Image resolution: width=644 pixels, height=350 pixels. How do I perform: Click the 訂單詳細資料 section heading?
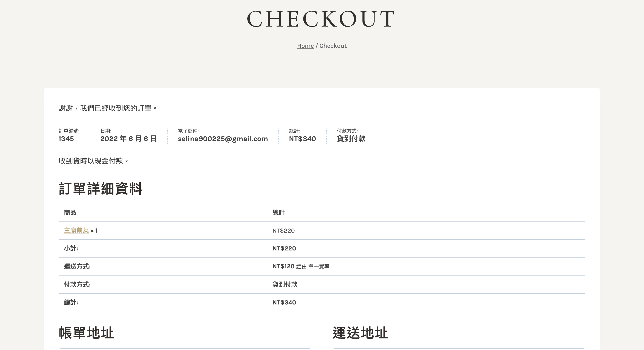pyautogui.click(x=100, y=188)
